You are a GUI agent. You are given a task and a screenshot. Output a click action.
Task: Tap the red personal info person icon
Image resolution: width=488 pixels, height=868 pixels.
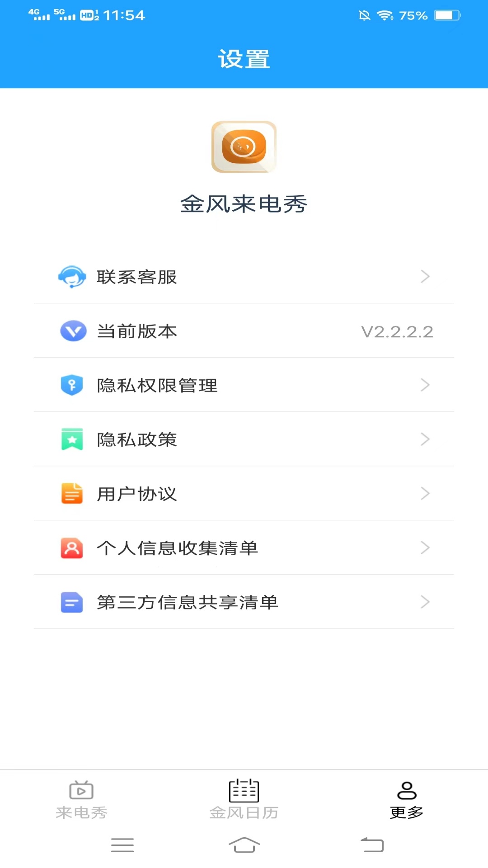[72, 548]
